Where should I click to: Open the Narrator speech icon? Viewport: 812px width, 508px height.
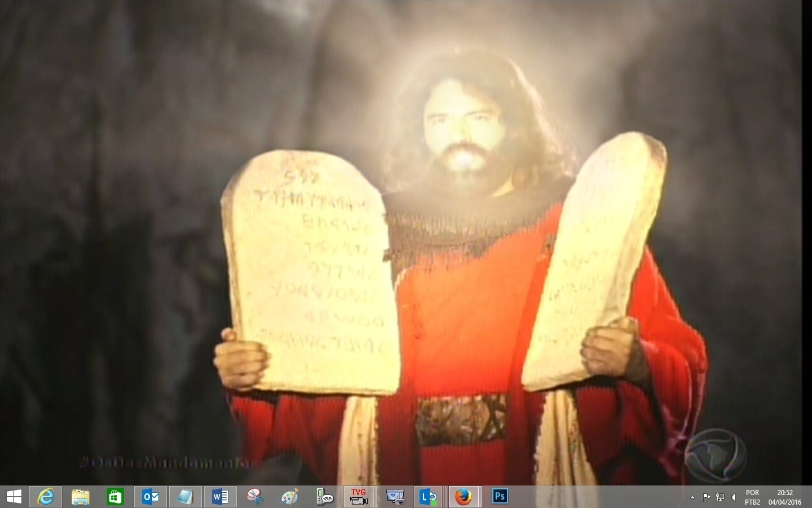[x=325, y=497]
